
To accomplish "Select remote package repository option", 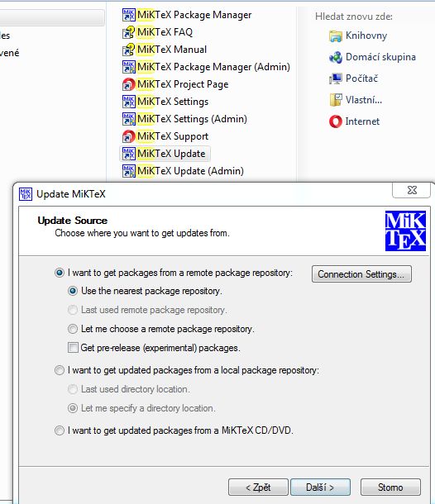I will pyautogui.click(x=60, y=273).
